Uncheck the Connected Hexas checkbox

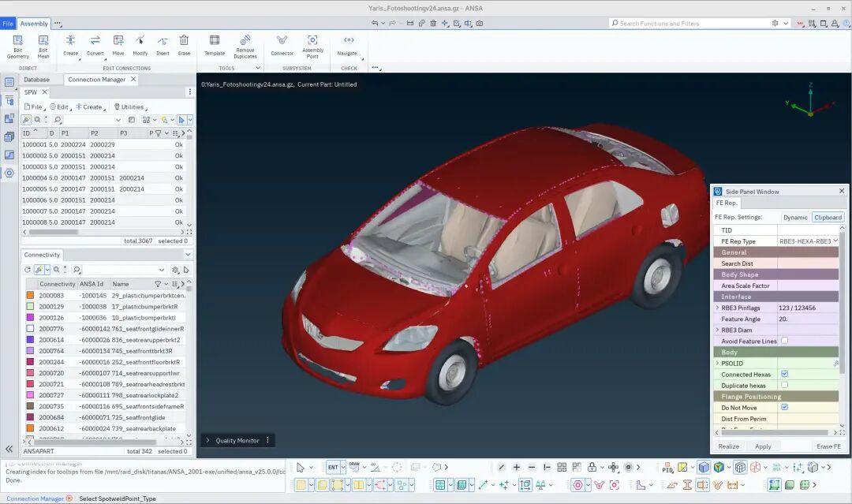click(784, 374)
